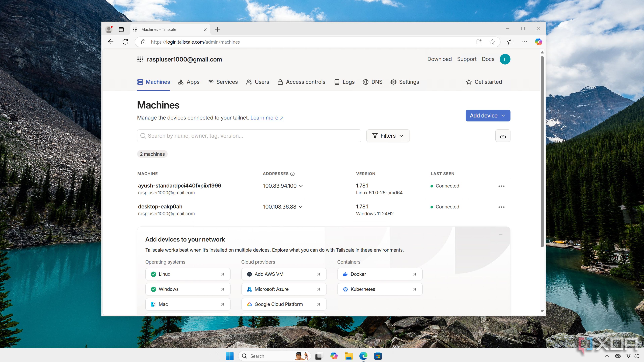Open Copilot from the browser toolbar
The width and height of the screenshot is (644, 362).
[x=539, y=42]
